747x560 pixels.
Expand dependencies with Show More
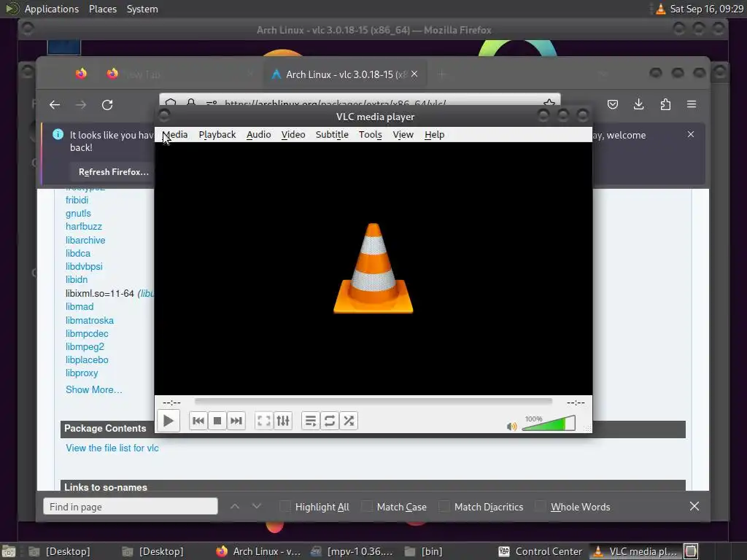[x=94, y=389]
